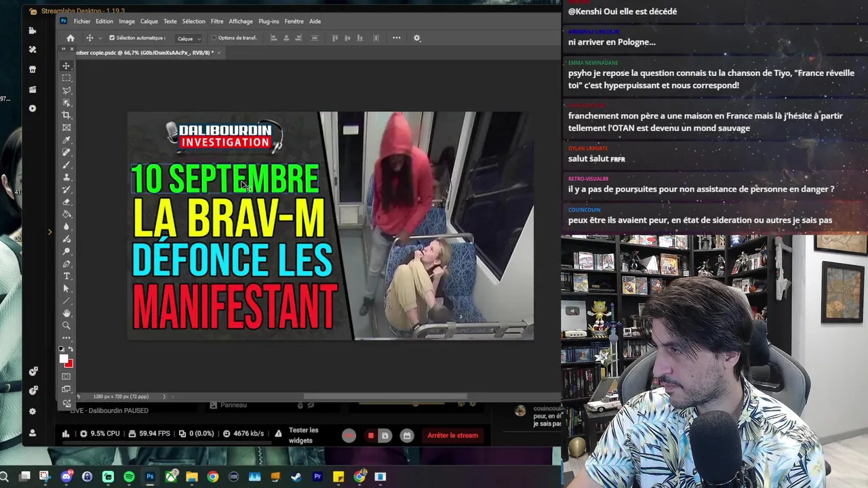
Task: Select the Spot Healing Brush tool
Action: (x=66, y=152)
